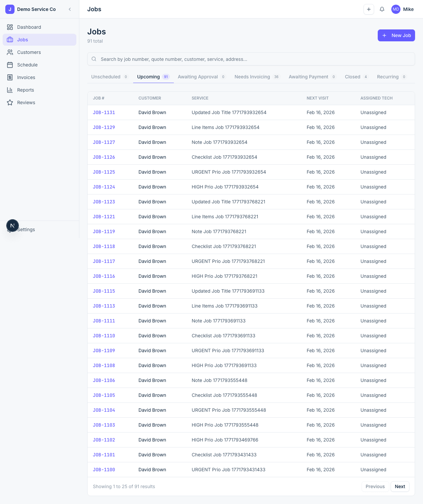Go to Dashboard in sidebar
Screen dimensions: 423x504
click(40, 27)
